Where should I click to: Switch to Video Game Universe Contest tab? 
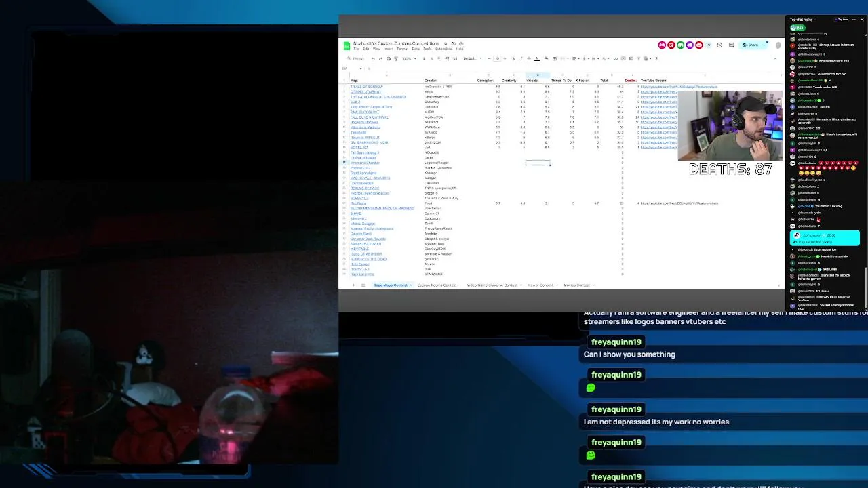coord(492,285)
